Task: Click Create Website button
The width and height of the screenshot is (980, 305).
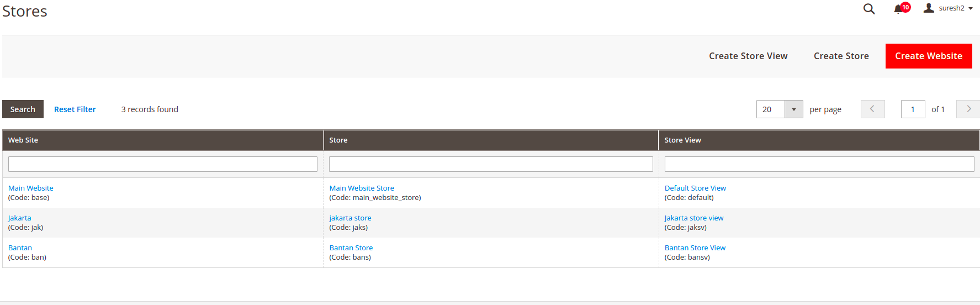Action: coord(928,56)
